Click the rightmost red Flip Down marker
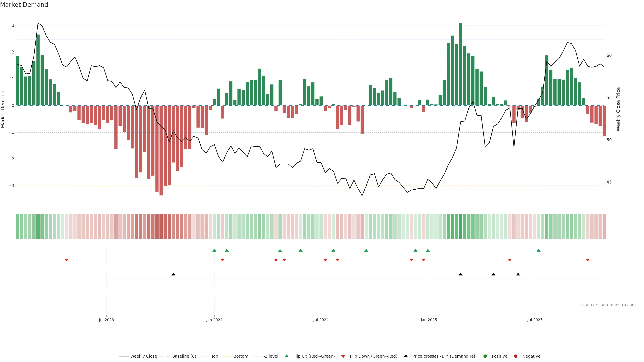This screenshot has width=644, height=362. coord(588,260)
